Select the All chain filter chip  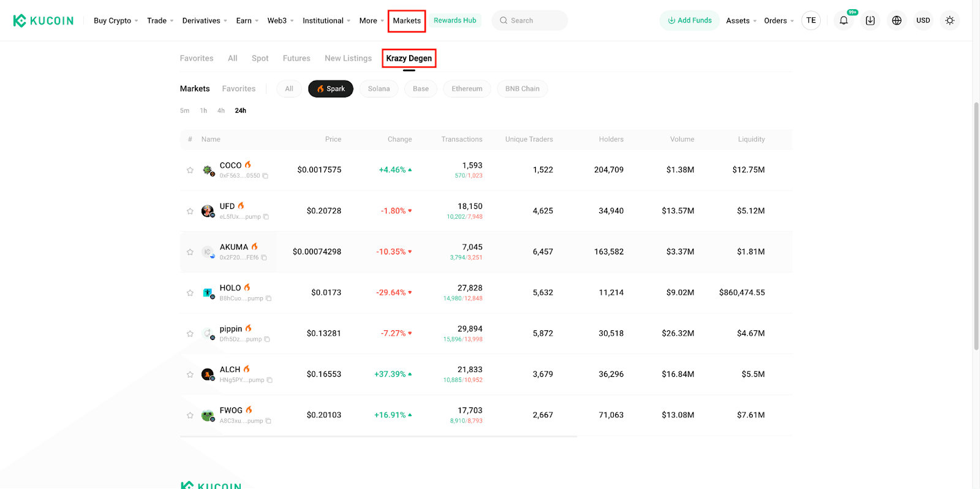pyautogui.click(x=289, y=89)
